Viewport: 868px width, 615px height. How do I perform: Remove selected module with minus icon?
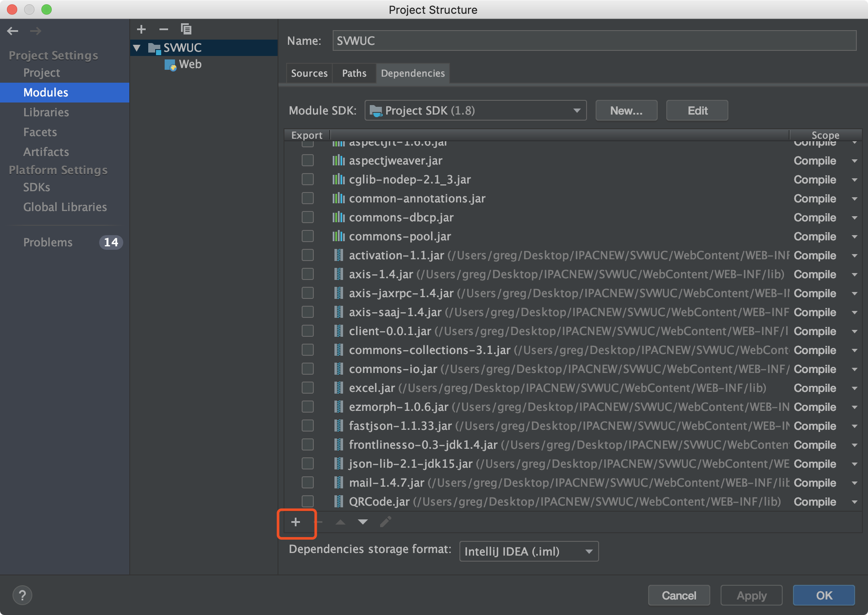(x=164, y=29)
